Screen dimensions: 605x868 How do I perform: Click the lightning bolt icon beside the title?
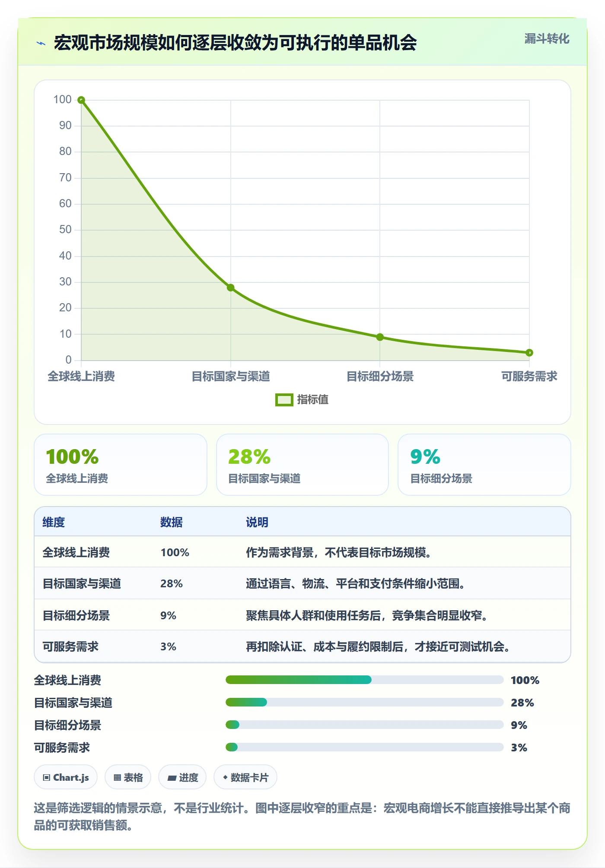[41, 43]
